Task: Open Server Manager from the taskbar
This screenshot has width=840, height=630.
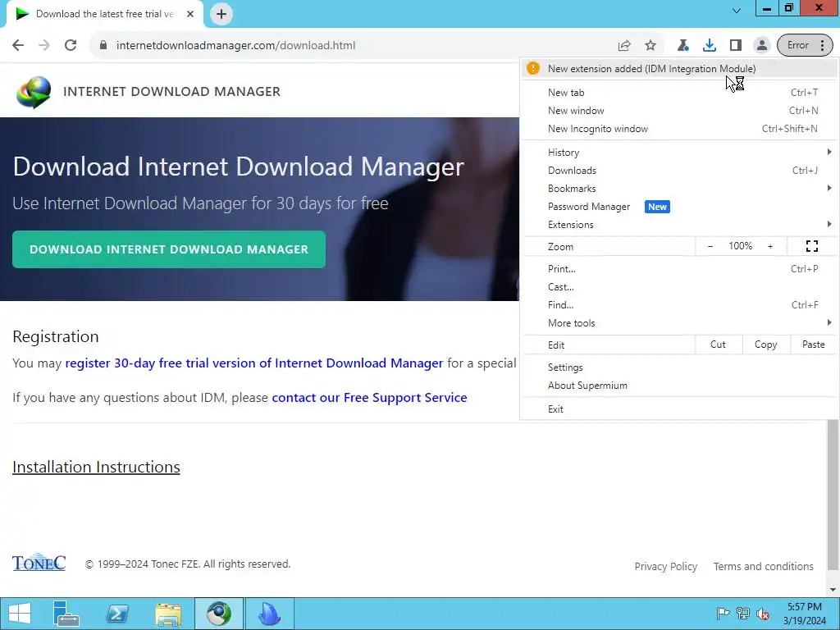Action: (x=66, y=614)
